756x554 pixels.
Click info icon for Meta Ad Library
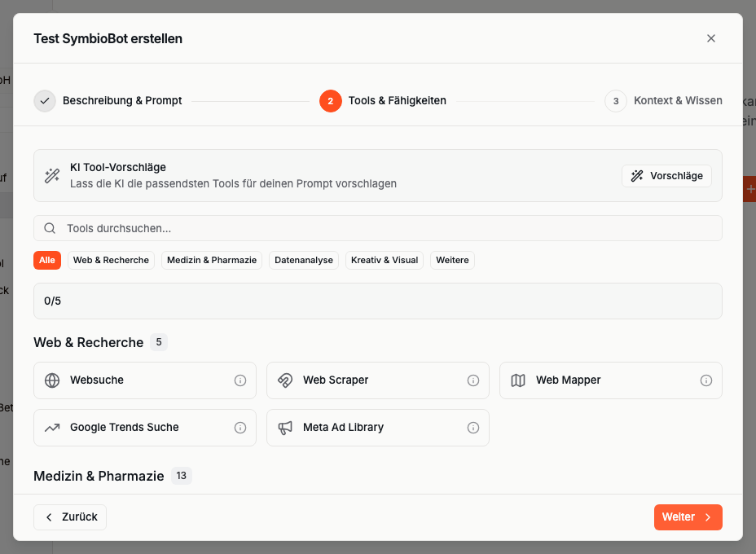[x=473, y=428]
